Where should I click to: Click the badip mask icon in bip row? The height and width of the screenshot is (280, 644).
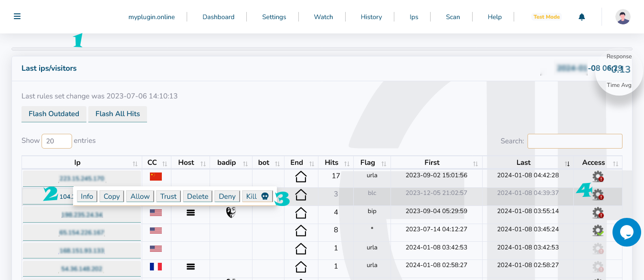(x=231, y=212)
